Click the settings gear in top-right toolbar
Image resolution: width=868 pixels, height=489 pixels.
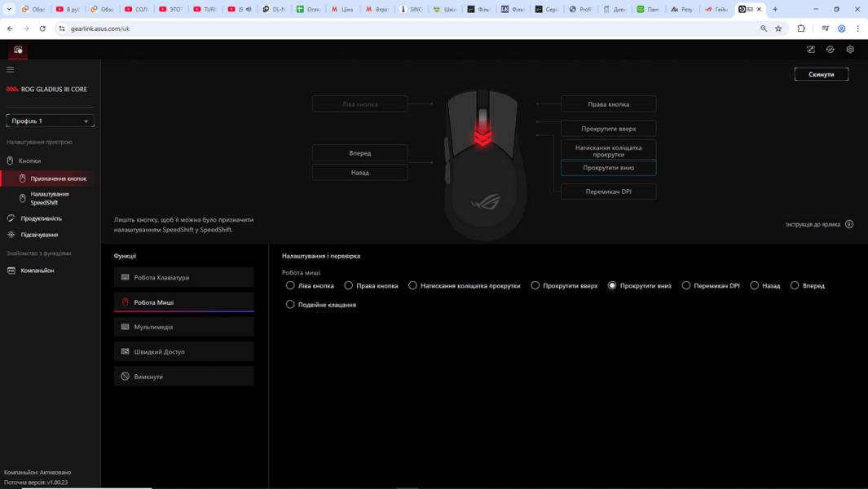(849, 49)
